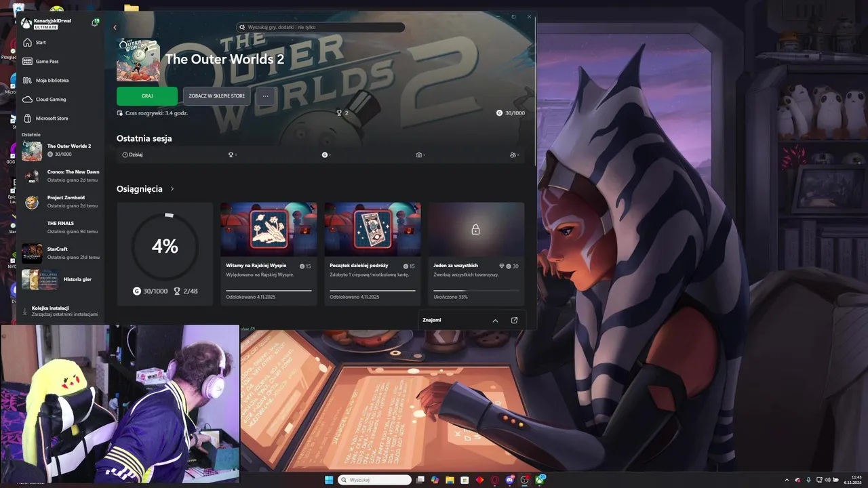This screenshot has height=488, width=868.
Task: Go back using the left arrow
Action: click(115, 27)
